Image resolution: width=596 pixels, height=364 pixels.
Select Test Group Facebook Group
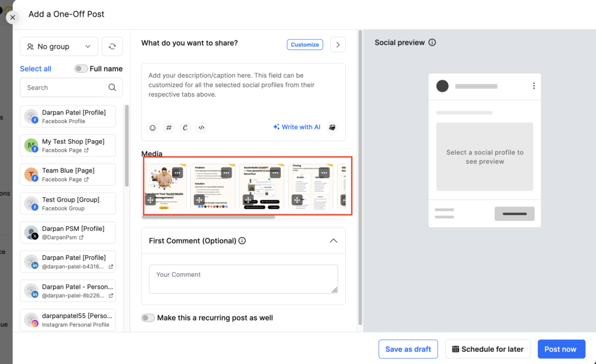[x=68, y=204]
